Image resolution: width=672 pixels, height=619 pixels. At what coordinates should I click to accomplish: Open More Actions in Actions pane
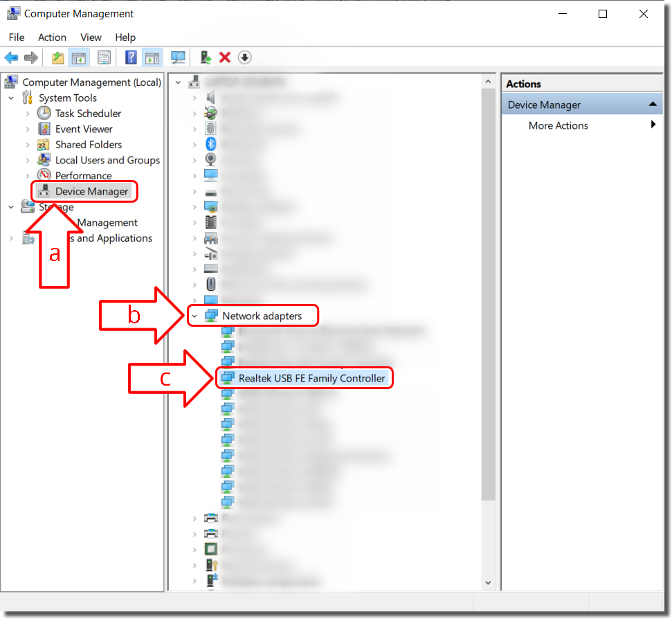point(558,125)
